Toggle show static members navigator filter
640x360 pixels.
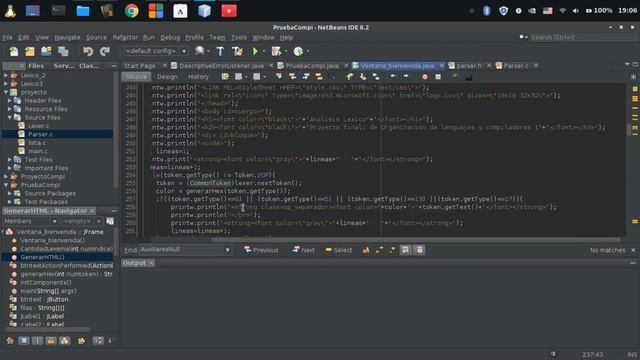(37, 340)
